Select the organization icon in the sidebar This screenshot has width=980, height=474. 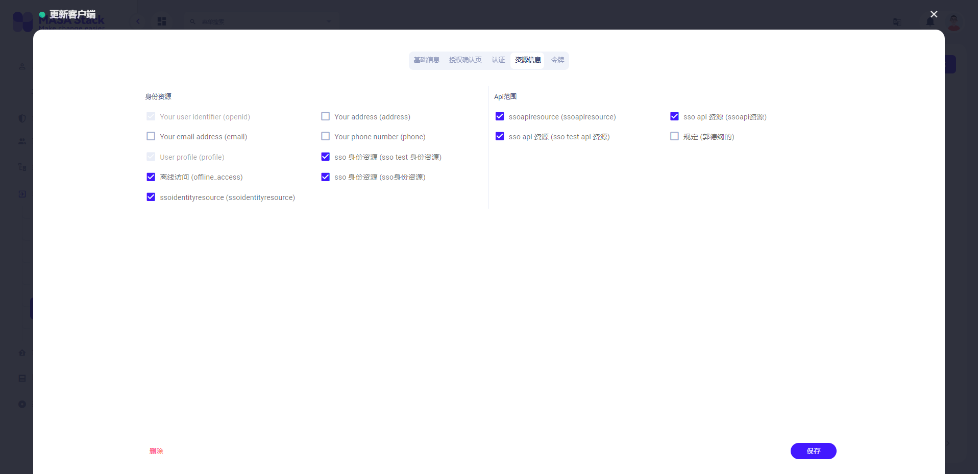(x=22, y=166)
